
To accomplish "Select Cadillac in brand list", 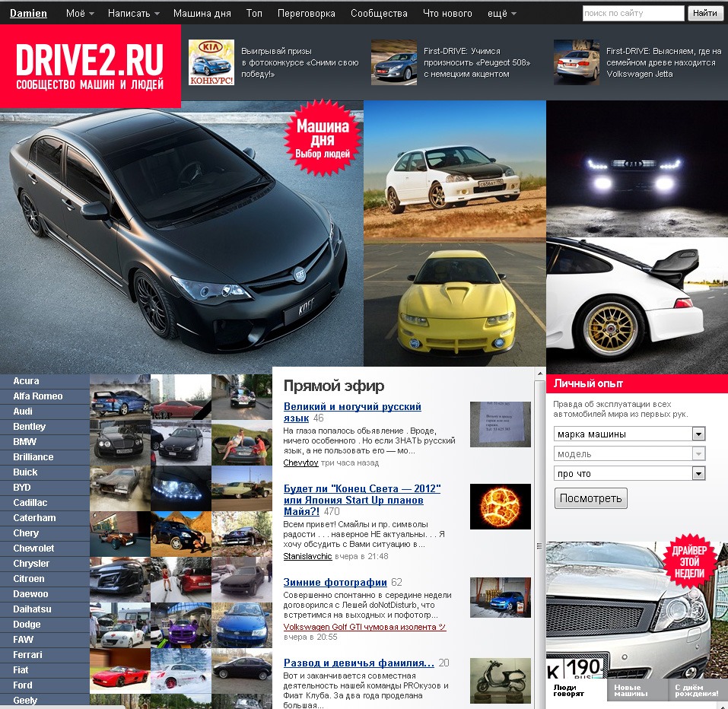I will tap(30, 503).
